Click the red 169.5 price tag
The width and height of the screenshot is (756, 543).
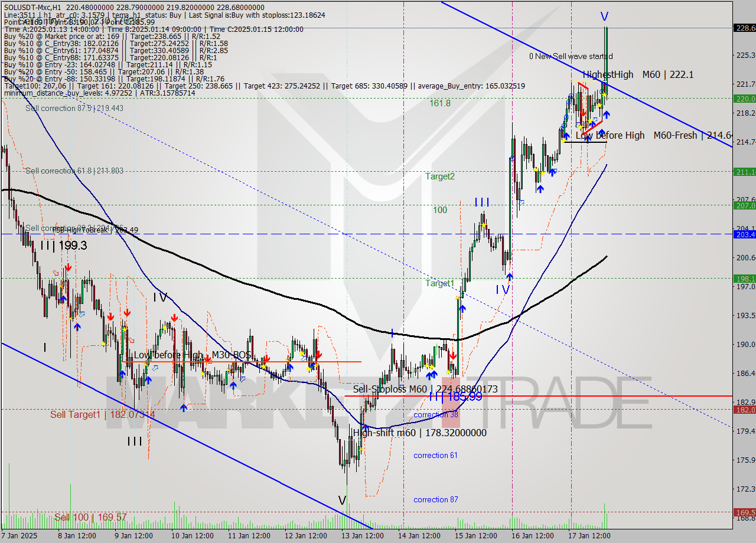(x=744, y=512)
